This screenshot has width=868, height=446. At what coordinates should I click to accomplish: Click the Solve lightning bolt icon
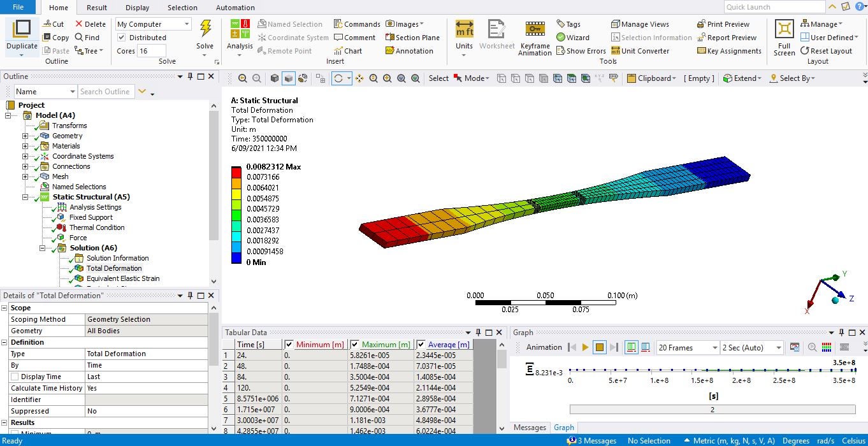tap(205, 29)
